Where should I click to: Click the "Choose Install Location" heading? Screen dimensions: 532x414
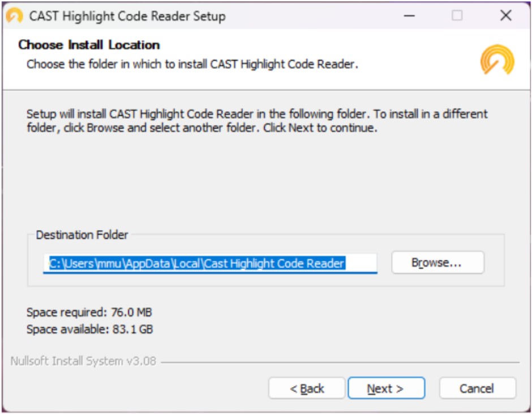click(x=89, y=45)
